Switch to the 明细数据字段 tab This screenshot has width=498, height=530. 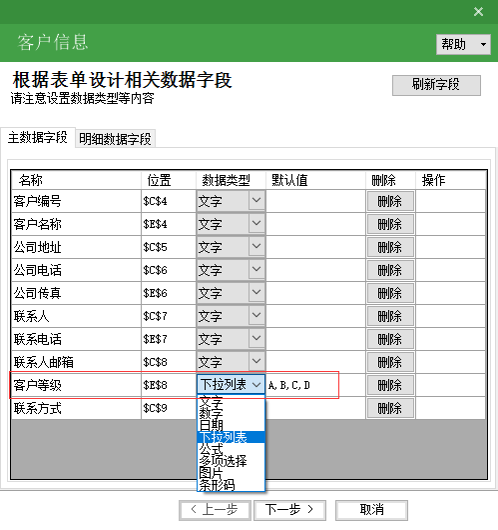[x=115, y=139]
